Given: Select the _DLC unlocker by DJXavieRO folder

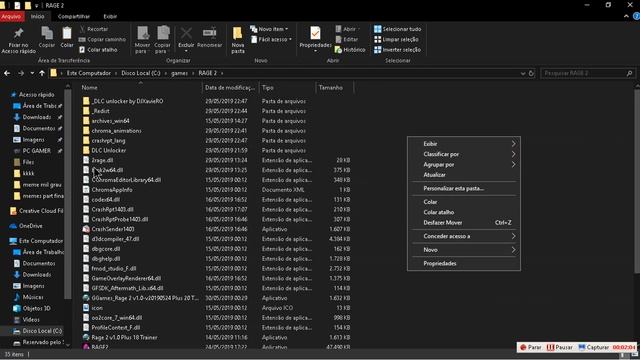Looking at the screenshot, I should (127, 101).
